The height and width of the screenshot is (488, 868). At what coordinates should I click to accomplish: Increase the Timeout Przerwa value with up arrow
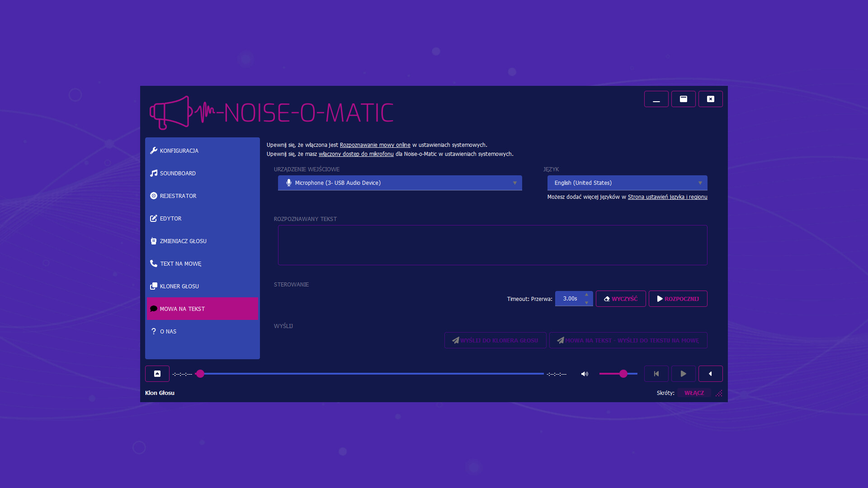click(586, 295)
